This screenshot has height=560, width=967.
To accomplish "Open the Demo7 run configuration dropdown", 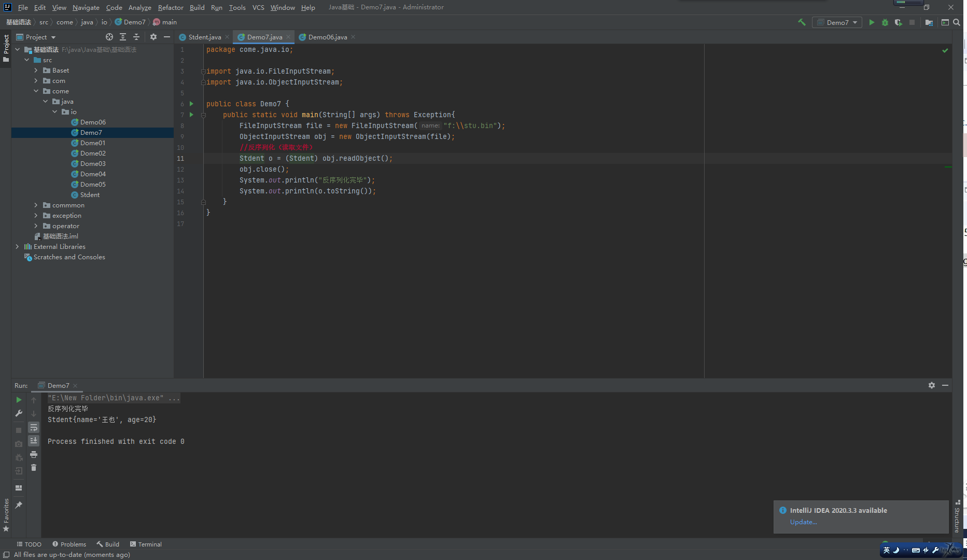I will point(837,22).
